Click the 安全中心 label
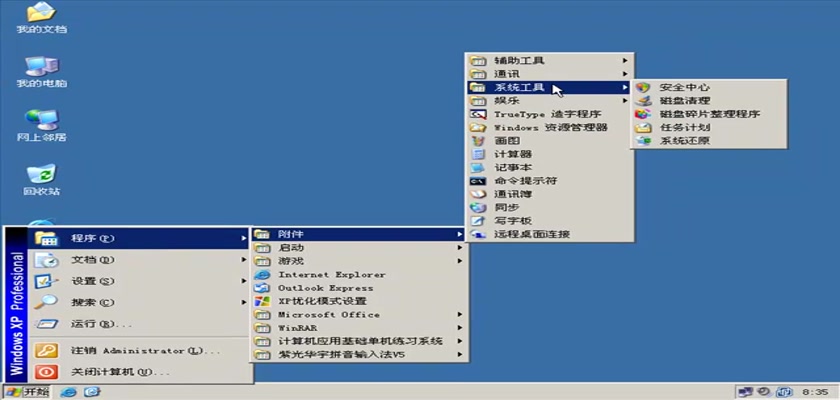Screen dimensions: 840x400 685,87
